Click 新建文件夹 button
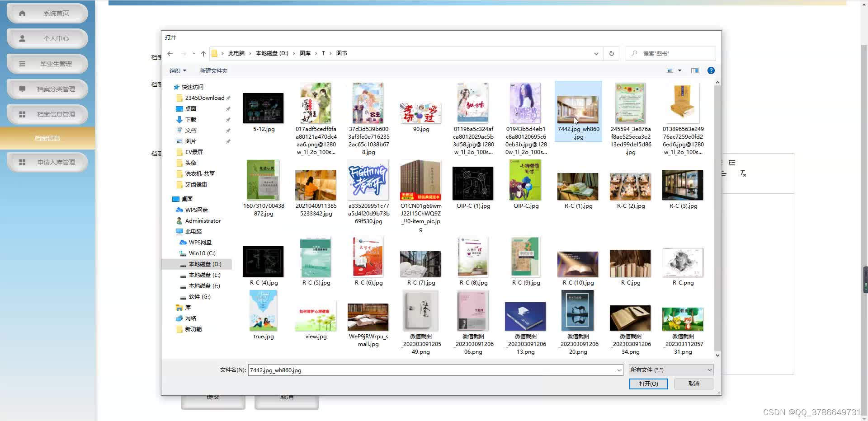This screenshot has height=421, width=868. point(214,70)
